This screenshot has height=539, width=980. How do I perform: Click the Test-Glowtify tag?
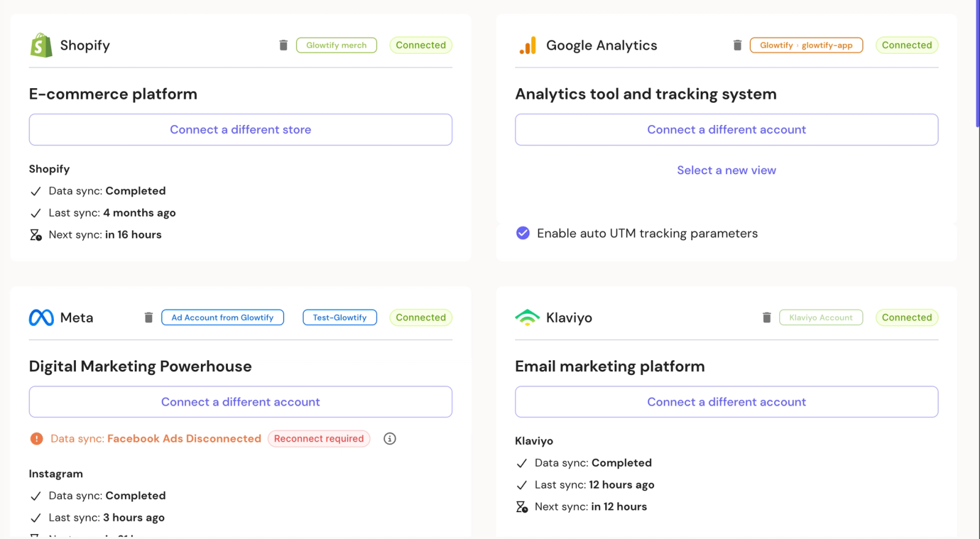pyautogui.click(x=340, y=317)
